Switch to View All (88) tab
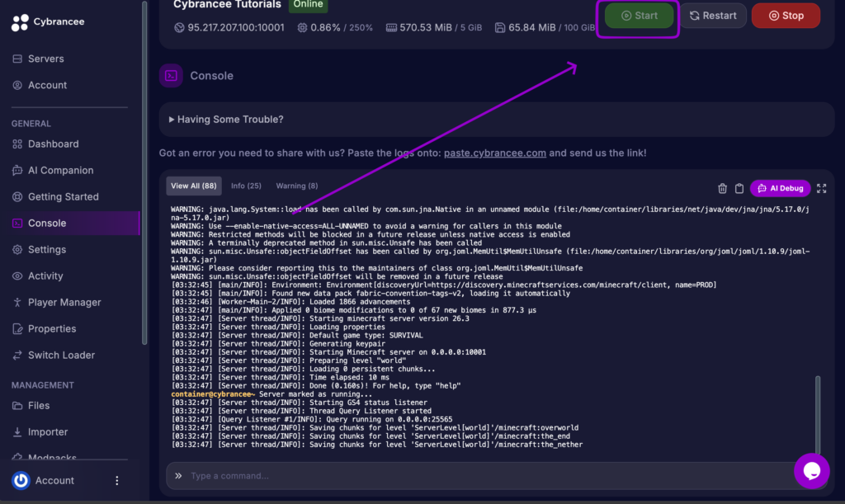This screenshot has width=845, height=504. click(193, 186)
